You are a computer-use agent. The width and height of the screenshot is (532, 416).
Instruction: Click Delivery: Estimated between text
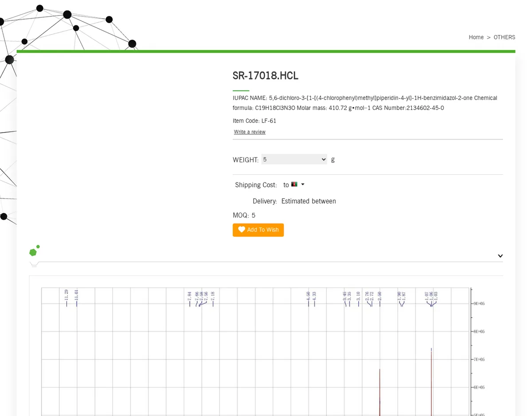click(294, 201)
